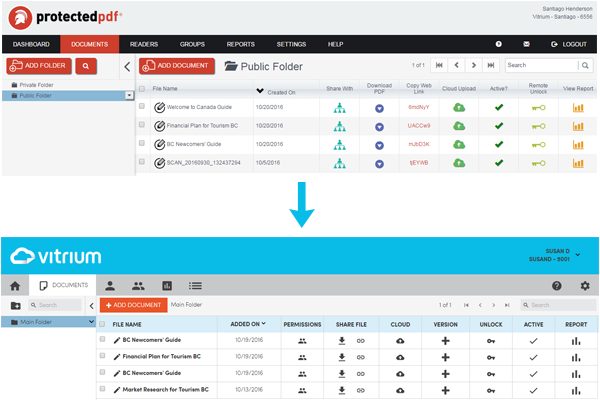Go to the first page in protectedpdf pagination
Viewport: 600px width, 400px height.
coord(439,65)
